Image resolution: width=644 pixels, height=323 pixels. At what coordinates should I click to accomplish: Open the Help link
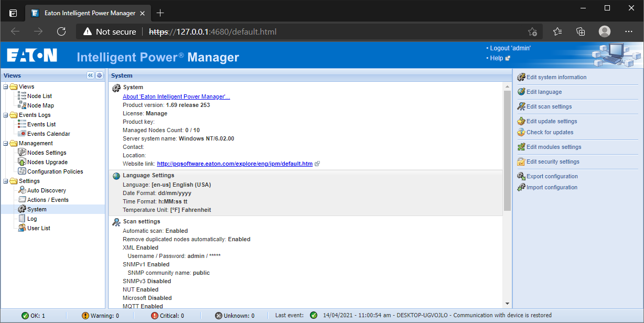click(x=496, y=58)
